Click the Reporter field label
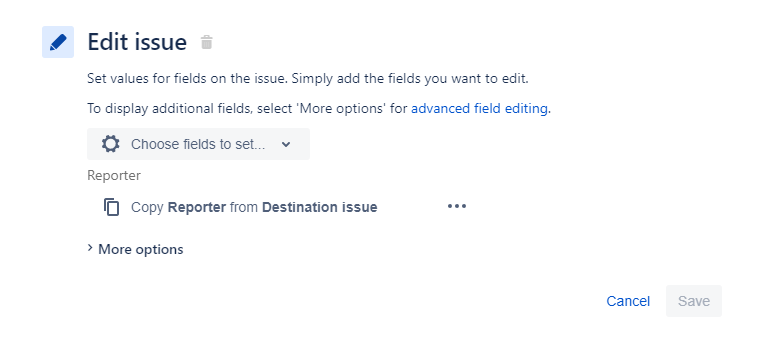The width and height of the screenshot is (776, 362). click(x=114, y=175)
